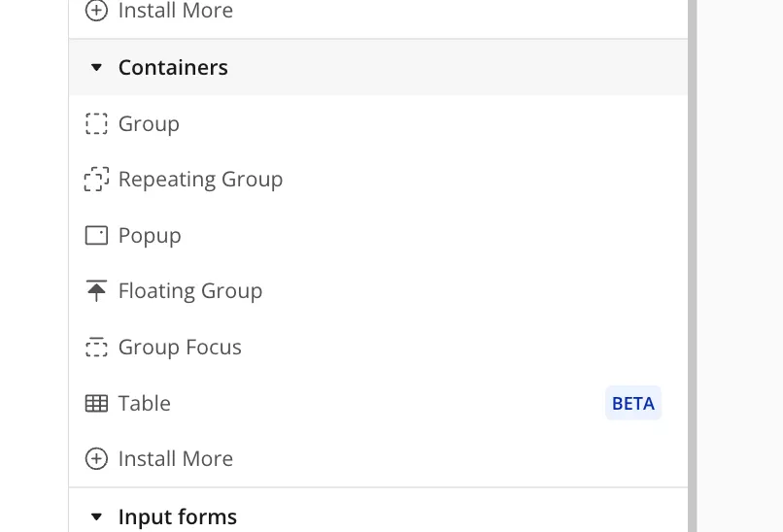Choose the Group Focus label
Viewport: 783px width, 532px height.
pos(180,348)
